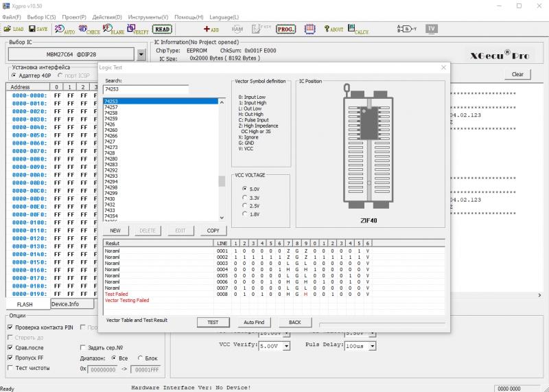Select the 3.3V VCC voltage option

pos(246,197)
